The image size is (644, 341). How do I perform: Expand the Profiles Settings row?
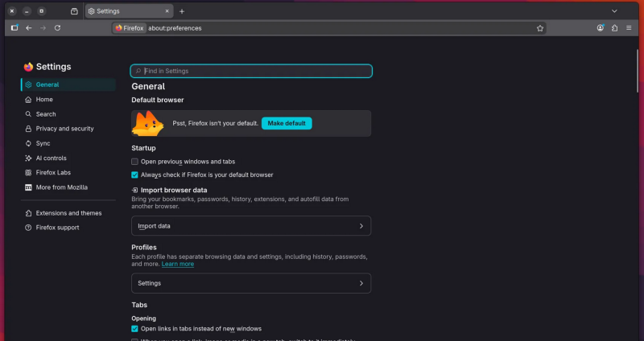(251, 283)
